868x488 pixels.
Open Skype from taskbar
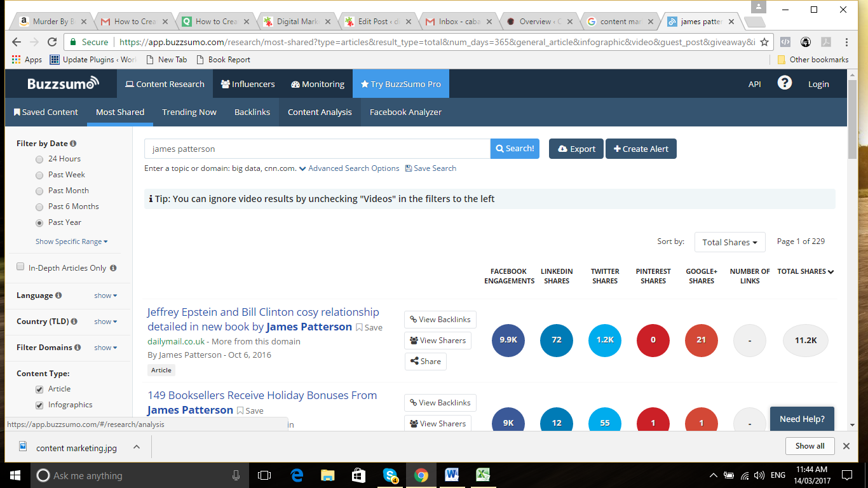pos(390,475)
